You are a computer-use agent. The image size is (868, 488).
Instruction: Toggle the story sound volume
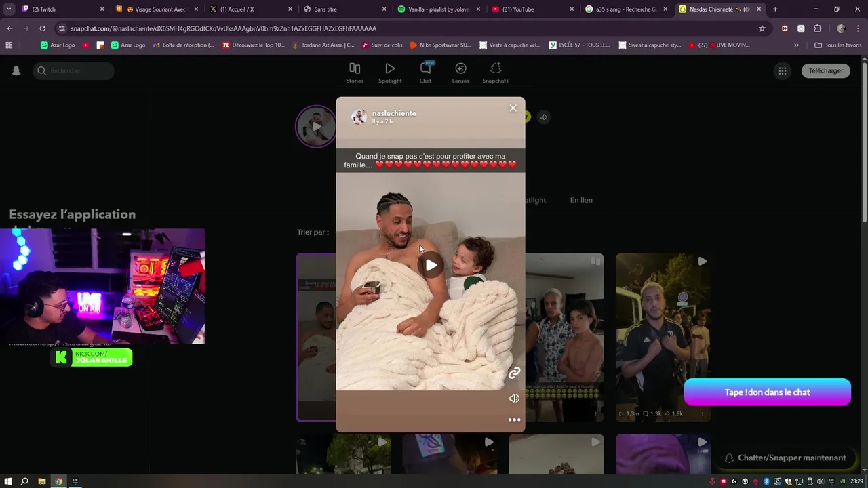tap(514, 399)
